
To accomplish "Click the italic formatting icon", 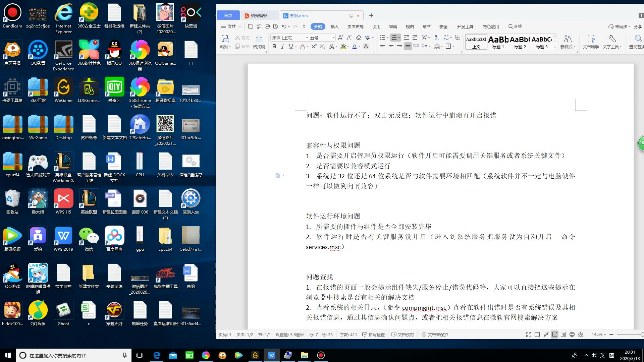I will 282,47.
